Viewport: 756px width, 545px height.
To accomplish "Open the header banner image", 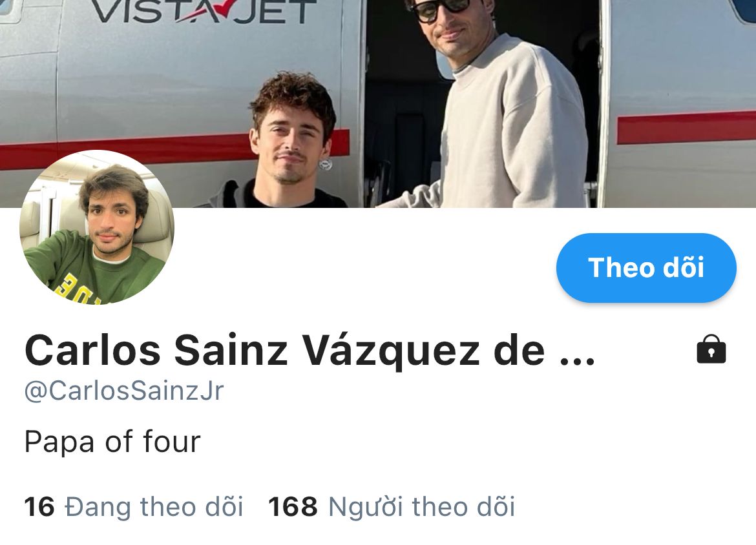I will (x=378, y=103).
